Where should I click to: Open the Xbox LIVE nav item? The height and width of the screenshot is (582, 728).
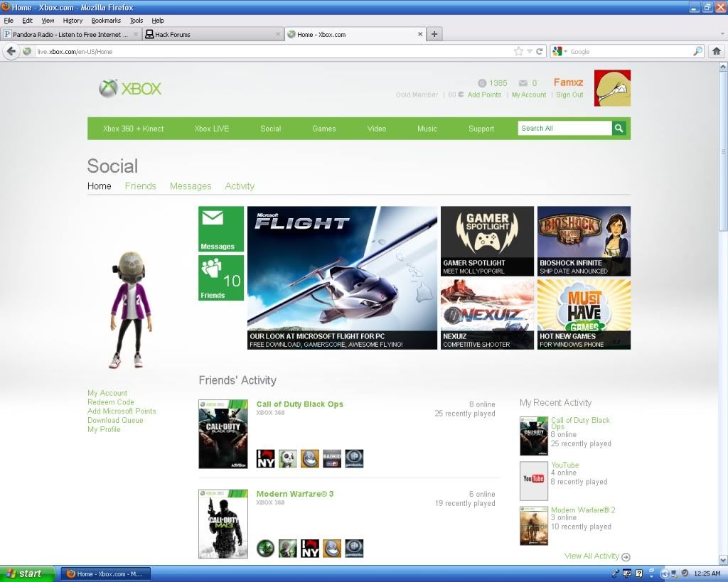pos(212,129)
